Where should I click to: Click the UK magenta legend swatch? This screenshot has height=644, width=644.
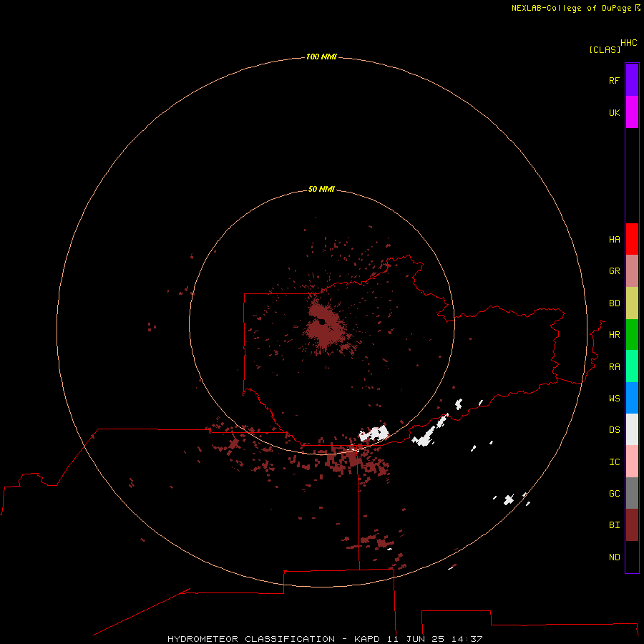[632, 112]
